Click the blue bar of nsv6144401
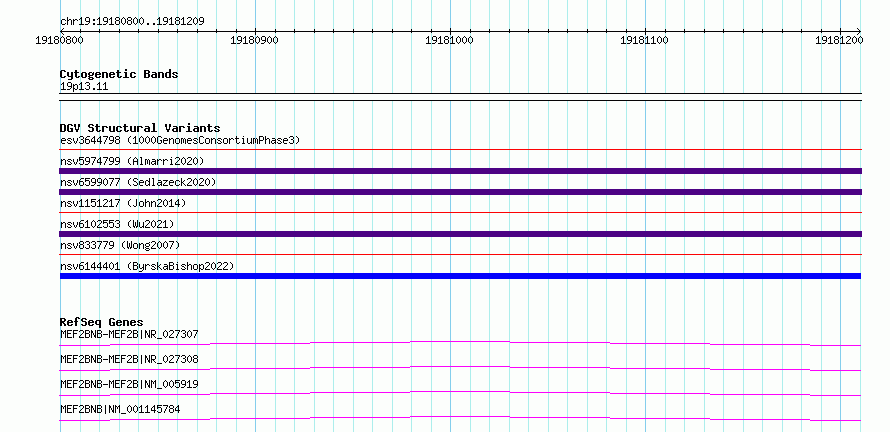 point(460,276)
